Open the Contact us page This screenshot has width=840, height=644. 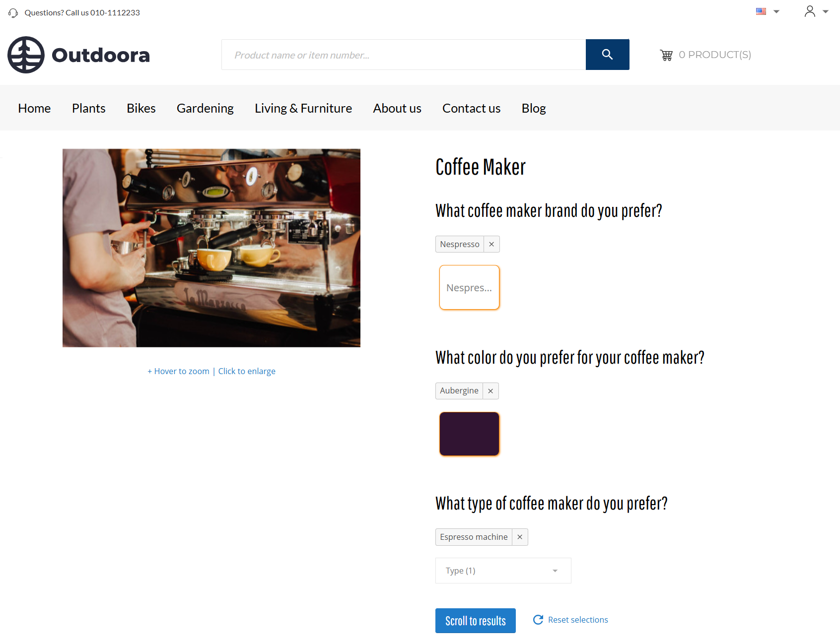[x=471, y=108]
